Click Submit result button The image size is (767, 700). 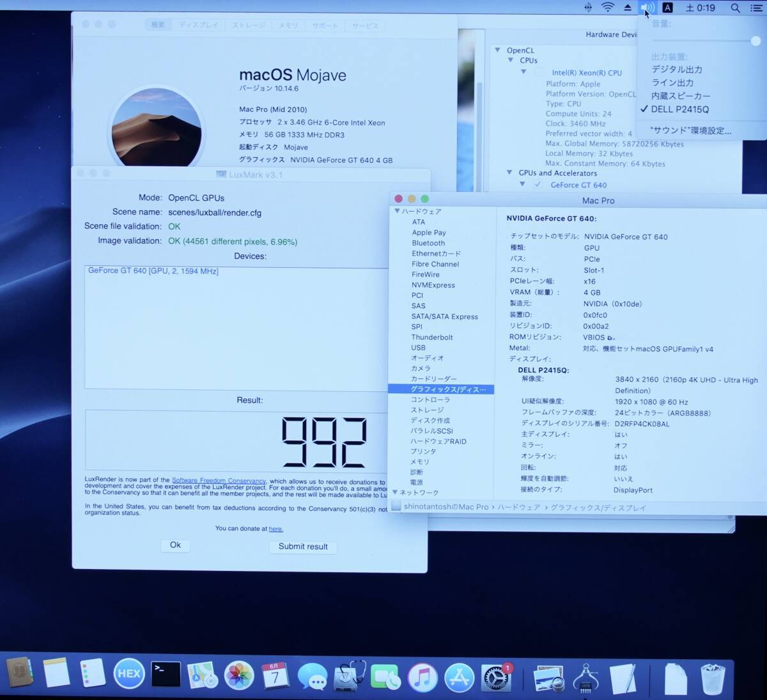click(303, 547)
